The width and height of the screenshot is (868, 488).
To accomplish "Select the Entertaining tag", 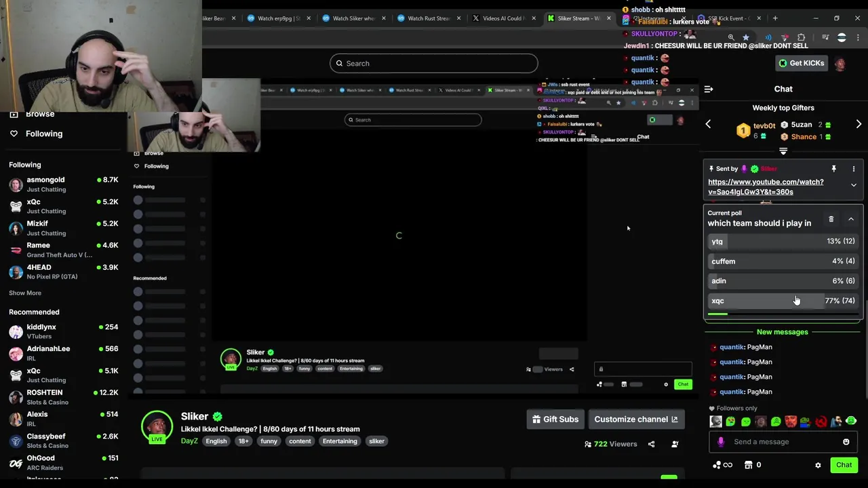I will (x=340, y=441).
